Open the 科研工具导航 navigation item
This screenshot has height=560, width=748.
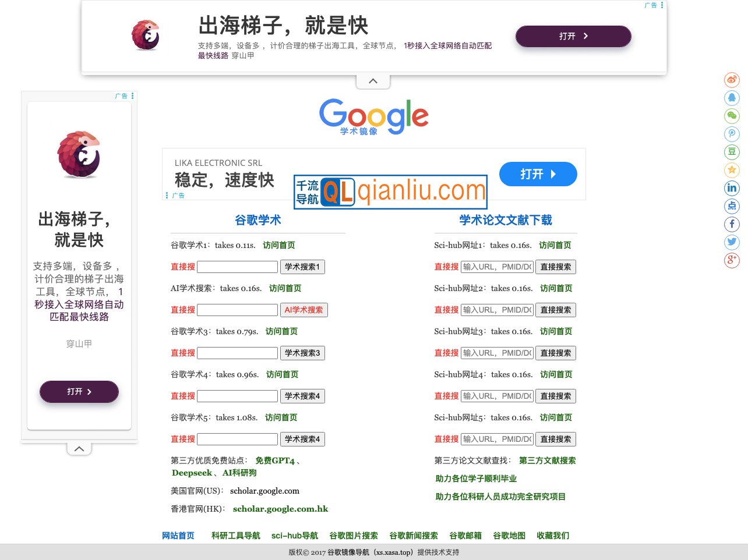coord(235,536)
